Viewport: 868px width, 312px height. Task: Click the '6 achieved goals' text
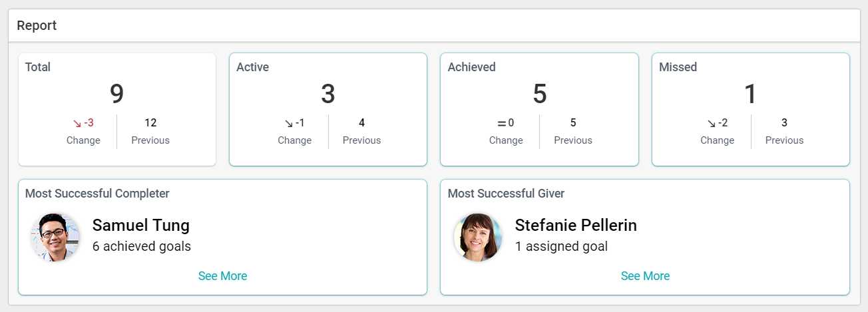click(142, 247)
